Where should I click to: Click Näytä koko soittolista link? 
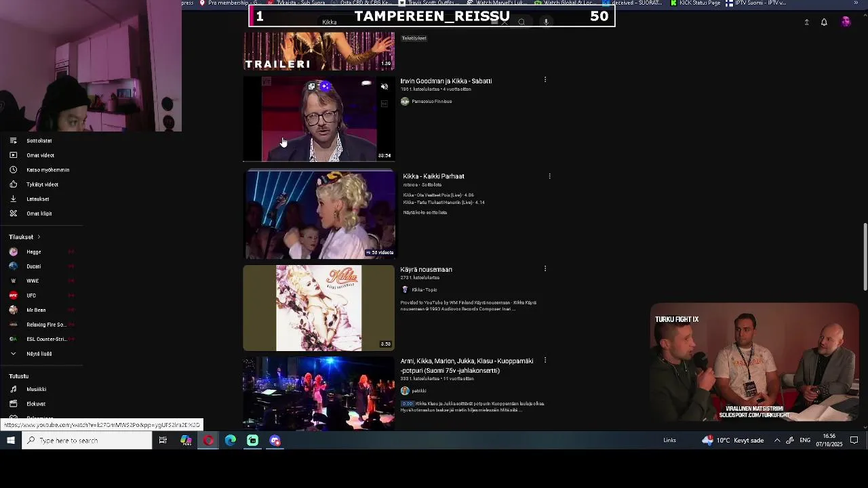point(425,213)
